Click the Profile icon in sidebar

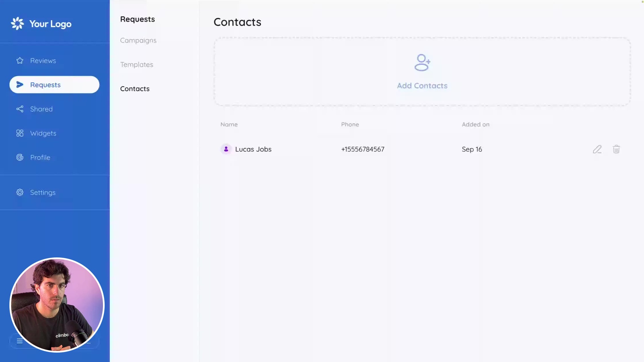click(x=20, y=157)
